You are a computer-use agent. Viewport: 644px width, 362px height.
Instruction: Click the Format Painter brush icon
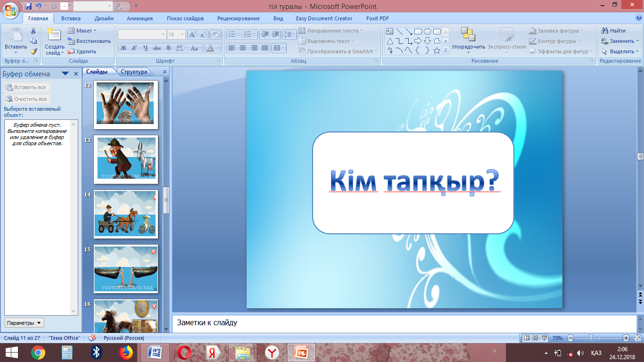pyautogui.click(x=33, y=51)
